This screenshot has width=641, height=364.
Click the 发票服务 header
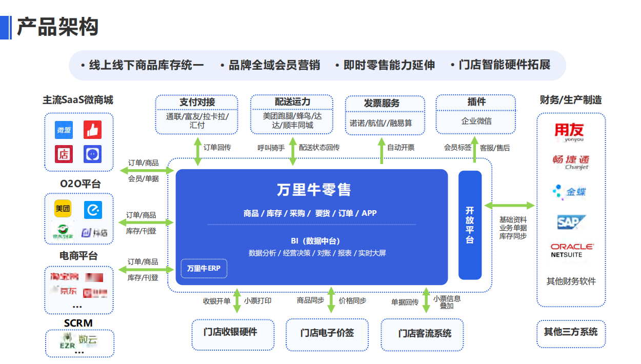coord(382,103)
